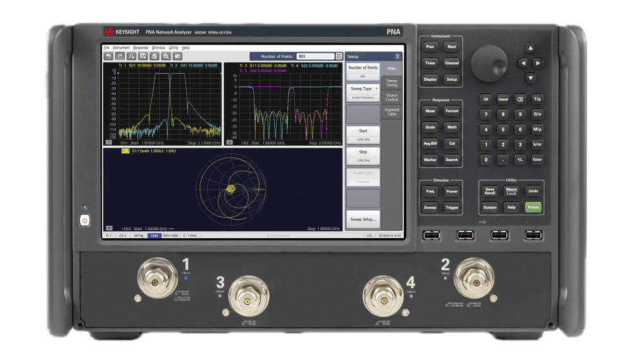The image size is (644, 363).
Task: Push the Enter key on the keypad
Action: tap(537, 159)
